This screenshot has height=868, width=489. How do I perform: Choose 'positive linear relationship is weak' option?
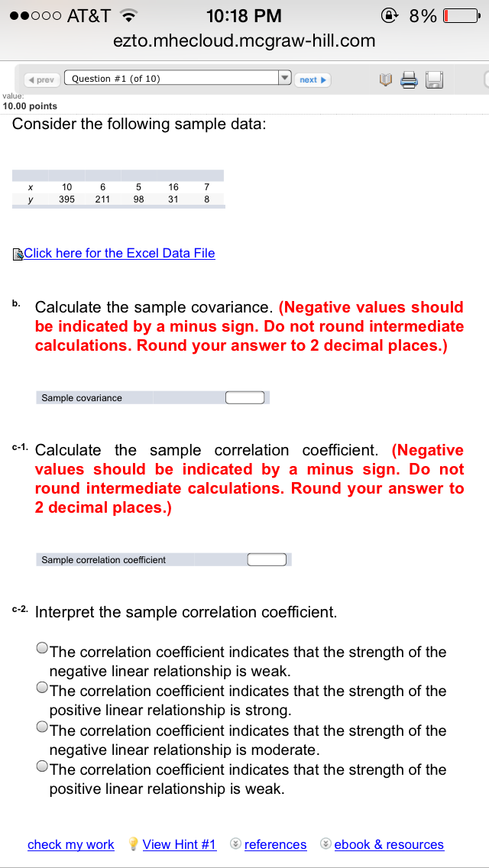click(x=42, y=767)
